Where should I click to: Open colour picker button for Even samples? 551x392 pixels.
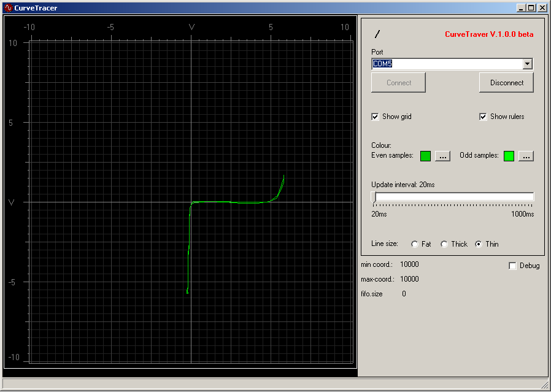tap(443, 156)
